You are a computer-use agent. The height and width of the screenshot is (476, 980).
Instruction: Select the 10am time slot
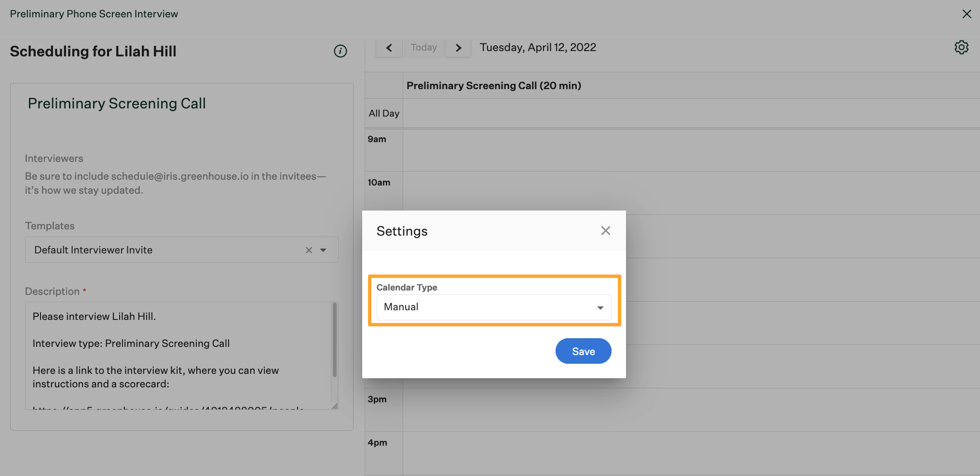[x=691, y=193]
